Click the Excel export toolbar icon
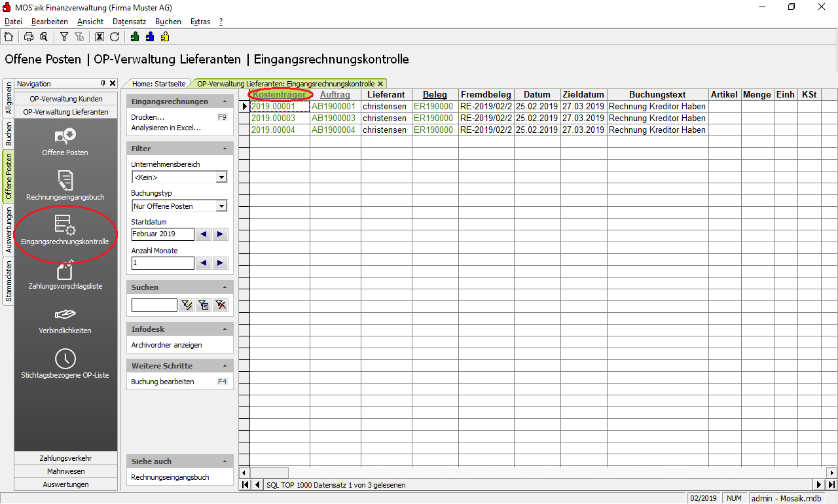Viewport: 838px width, 504px height. 100,37
